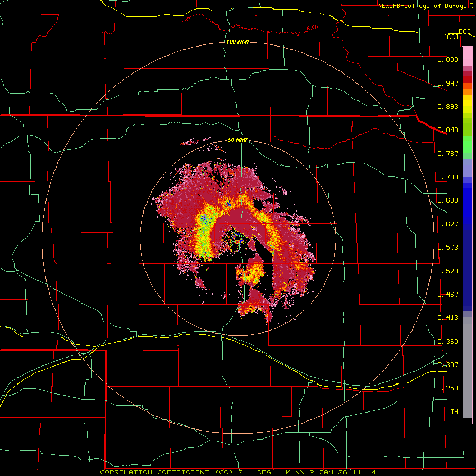The width and height of the screenshot is (476, 476).
Task: Click the TH threshold label in legend
Action: pos(454,412)
